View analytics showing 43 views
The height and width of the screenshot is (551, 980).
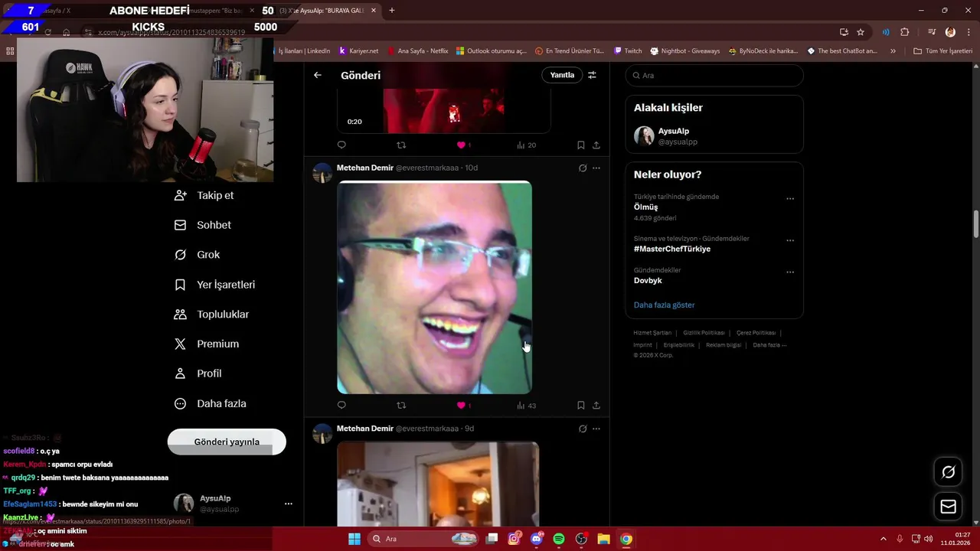point(526,406)
